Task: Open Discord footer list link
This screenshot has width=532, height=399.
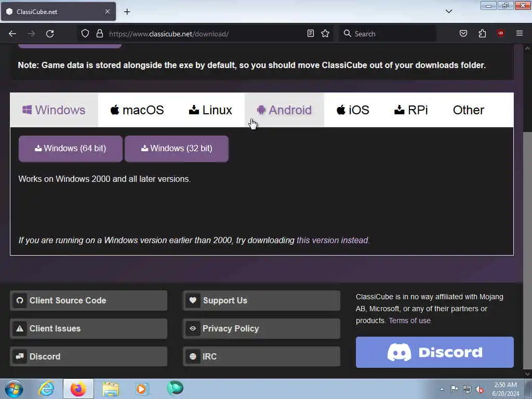Action: [88, 356]
